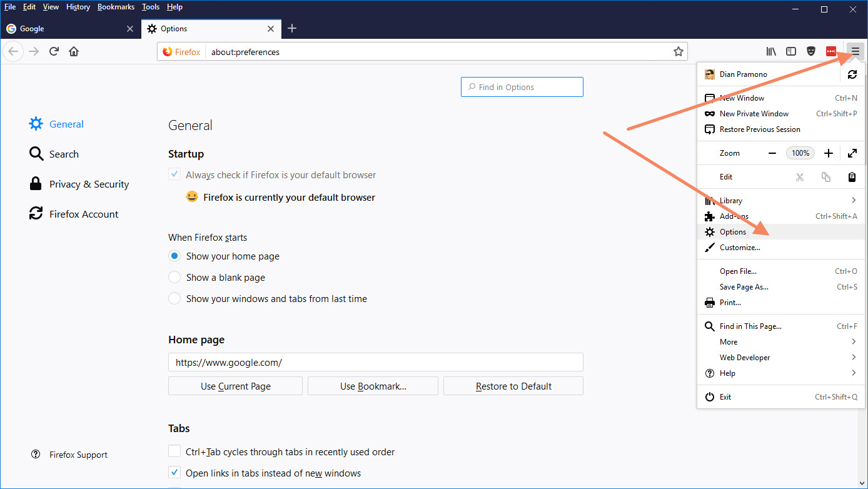Screen dimensions: 868x489
Task: Go forward one page
Action: click(x=34, y=51)
